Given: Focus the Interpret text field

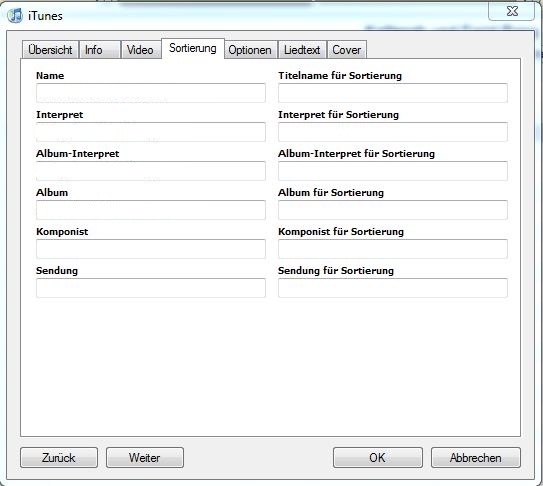Looking at the screenshot, I should pos(151,132).
